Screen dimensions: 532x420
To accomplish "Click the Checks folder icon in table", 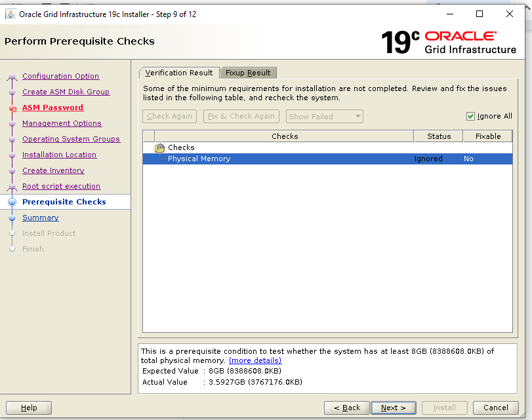I will point(160,148).
